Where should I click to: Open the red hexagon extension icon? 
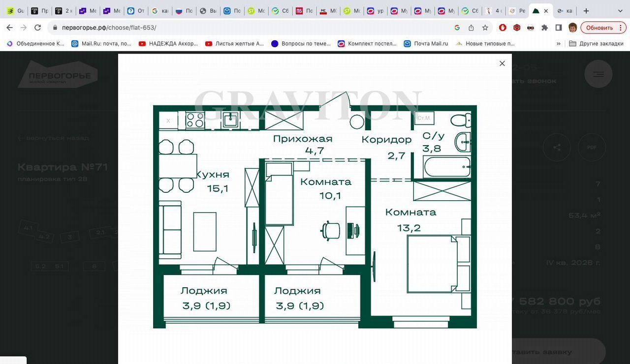(x=517, y=28)
